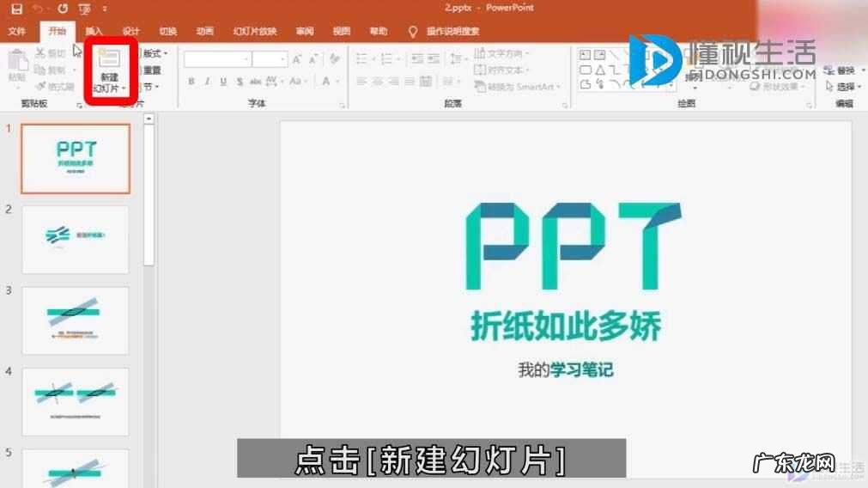Viewport: 868px width, 488px height.
Task: Switch to the Design (设计) tab
Action: click(x=131, y=32)
